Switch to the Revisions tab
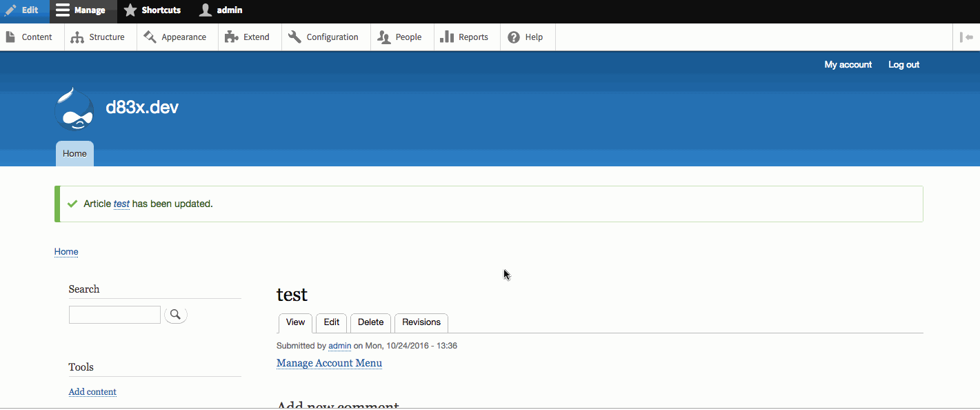The image size is (980, 410). point(421,322)
